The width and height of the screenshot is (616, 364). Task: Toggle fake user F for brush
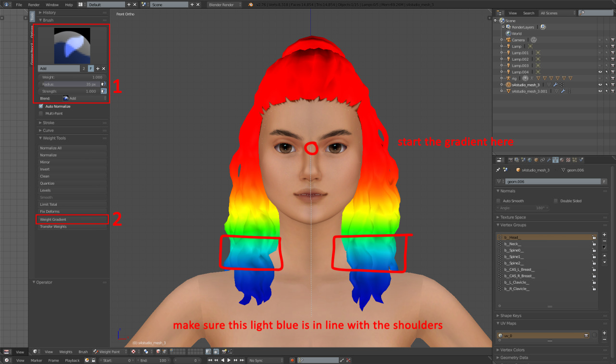click(91, 69)
